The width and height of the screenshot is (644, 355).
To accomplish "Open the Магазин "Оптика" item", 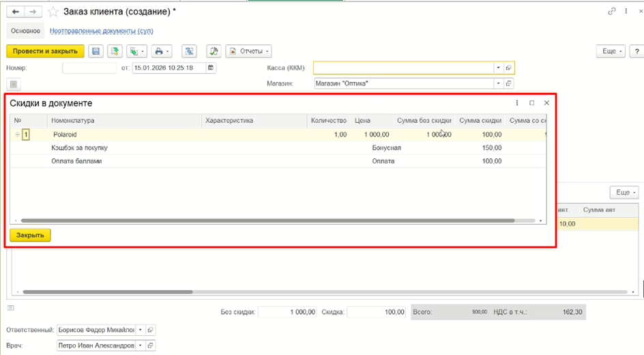I will 509,83.
